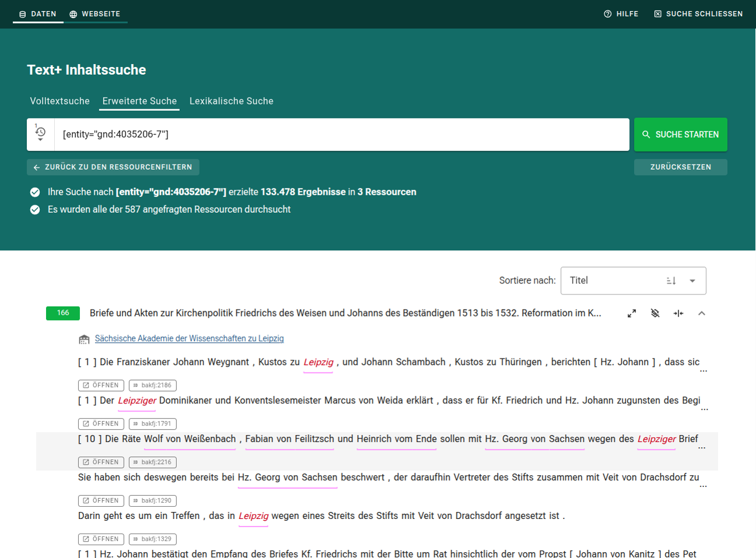
Task: Open the search history icon
Action: 40,134
